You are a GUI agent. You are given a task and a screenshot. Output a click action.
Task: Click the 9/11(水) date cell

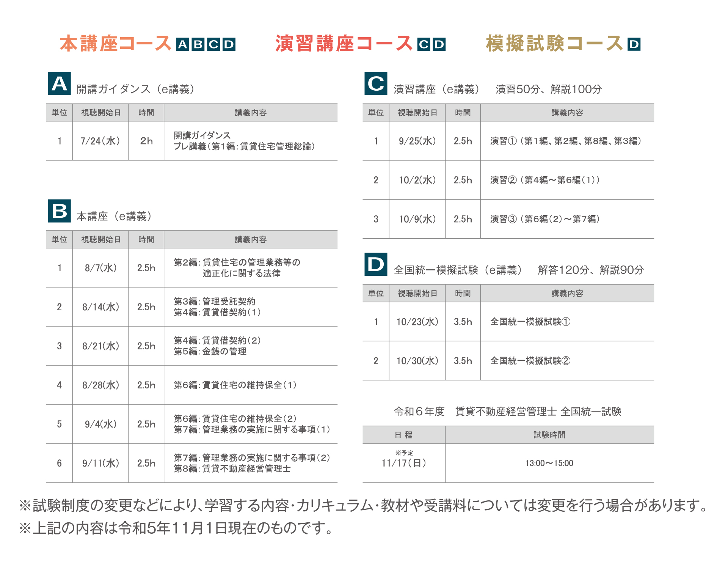point(100,463)
